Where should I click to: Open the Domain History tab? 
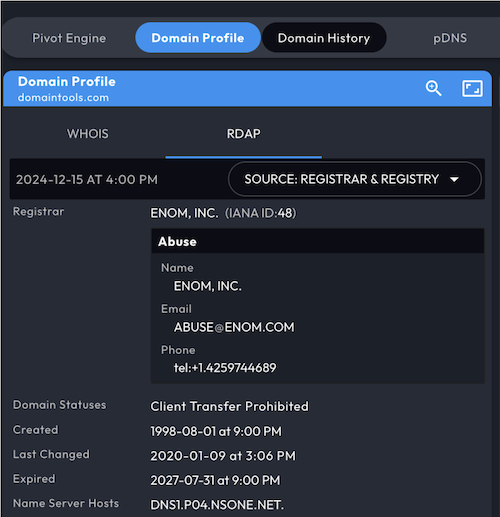[x=324, y=38]
